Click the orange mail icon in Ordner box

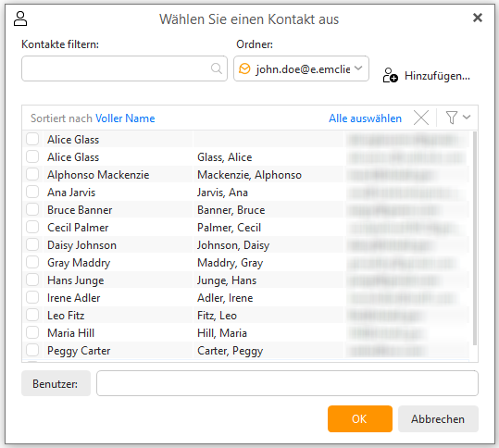point(244,68)
